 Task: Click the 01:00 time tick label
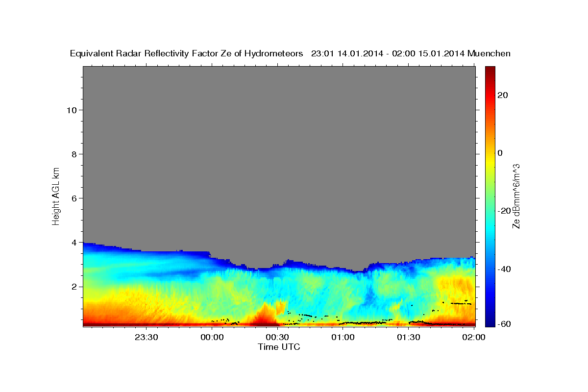coord(343,337)
